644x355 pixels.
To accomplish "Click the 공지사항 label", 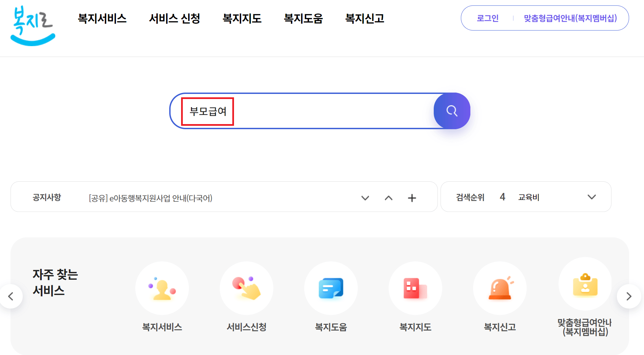I will tap(47, 197).
